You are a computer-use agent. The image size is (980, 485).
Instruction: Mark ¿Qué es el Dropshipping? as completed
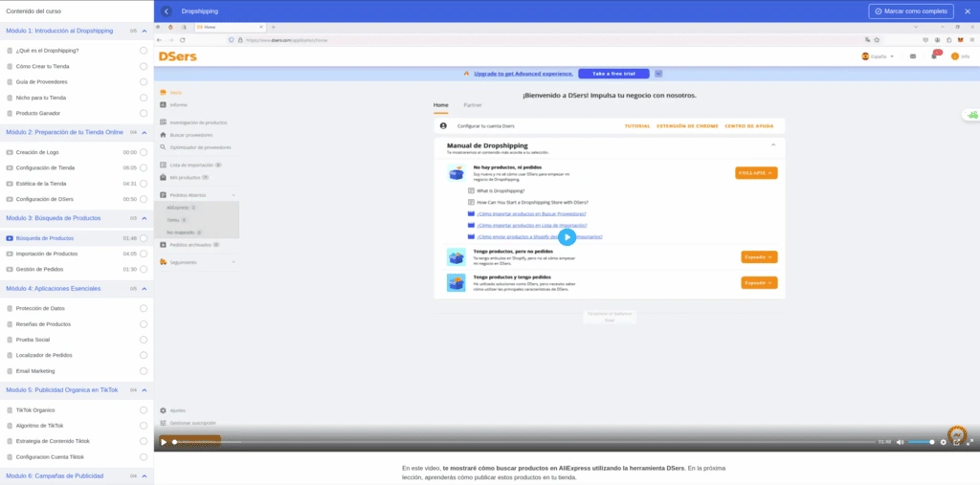144,50
